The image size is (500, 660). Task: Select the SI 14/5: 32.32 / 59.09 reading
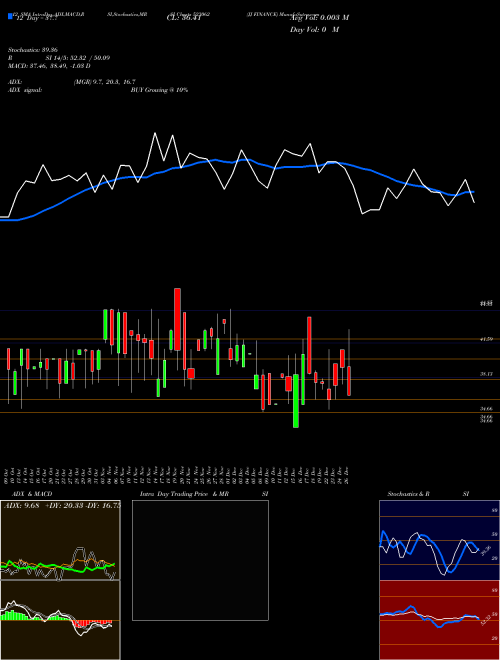point(78,58)
